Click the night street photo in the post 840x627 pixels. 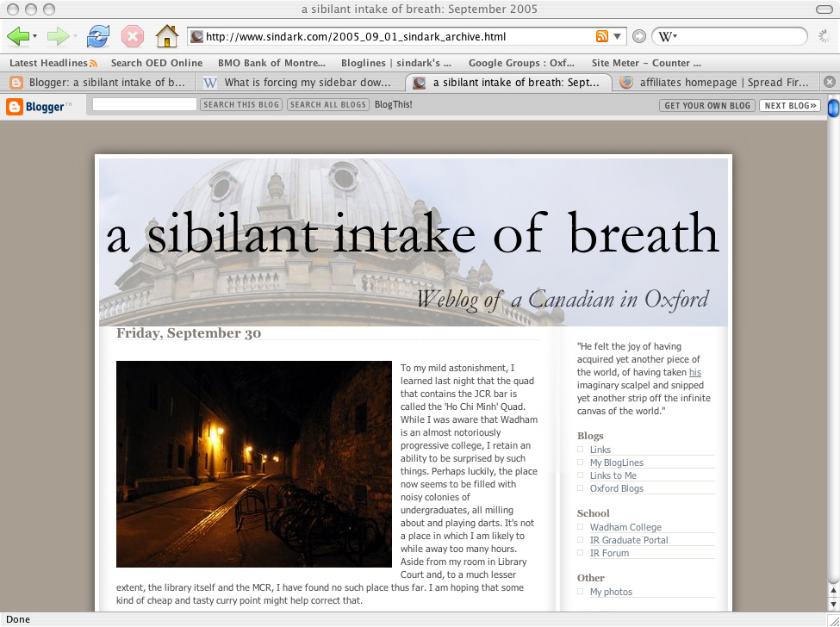point(254,464)
